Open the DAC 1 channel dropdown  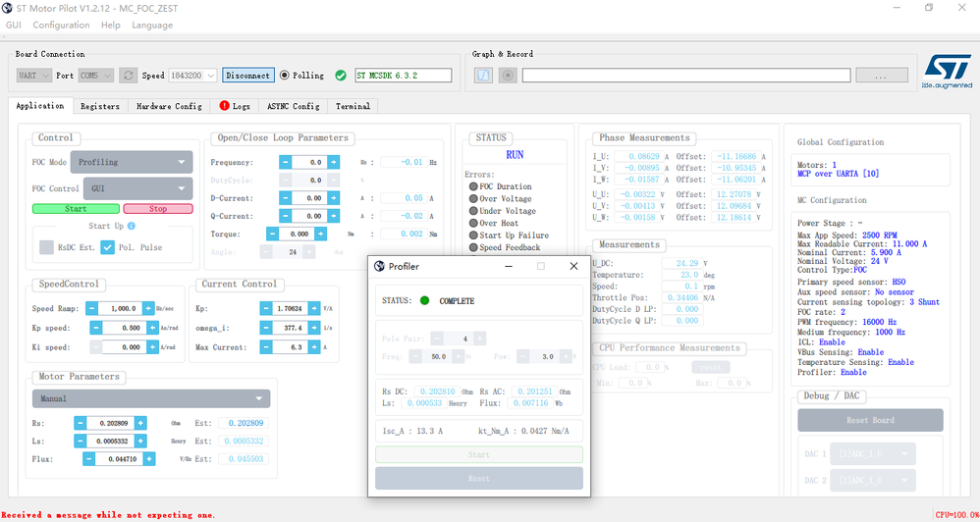tap(873, 454)
